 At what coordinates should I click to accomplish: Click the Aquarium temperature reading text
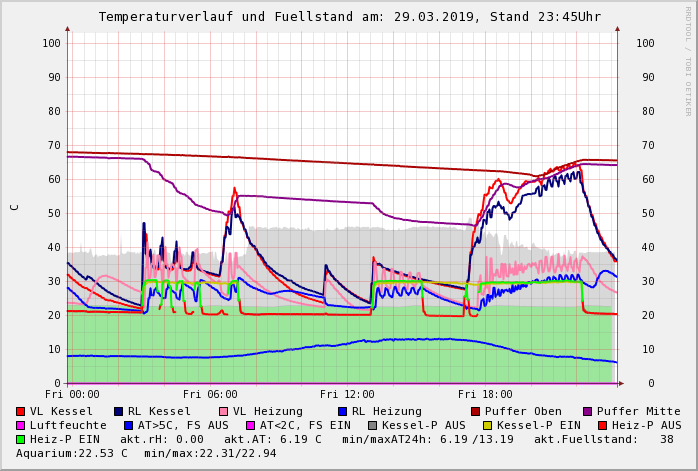72,453
